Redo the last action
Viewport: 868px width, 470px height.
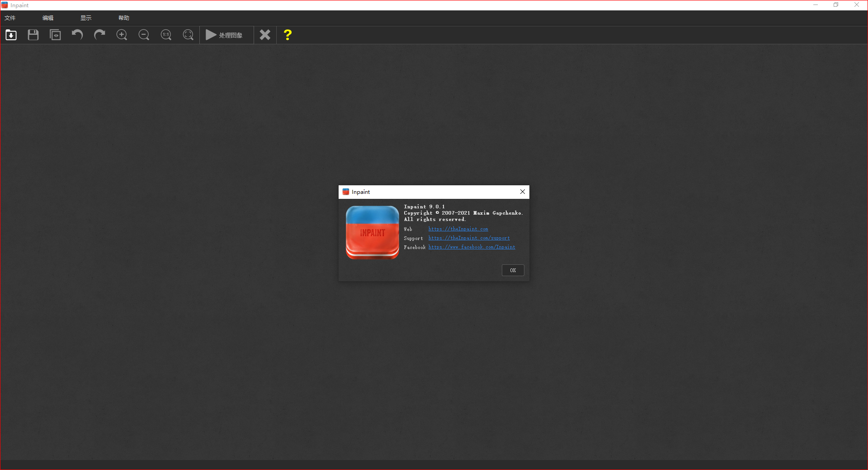point(99,35)
